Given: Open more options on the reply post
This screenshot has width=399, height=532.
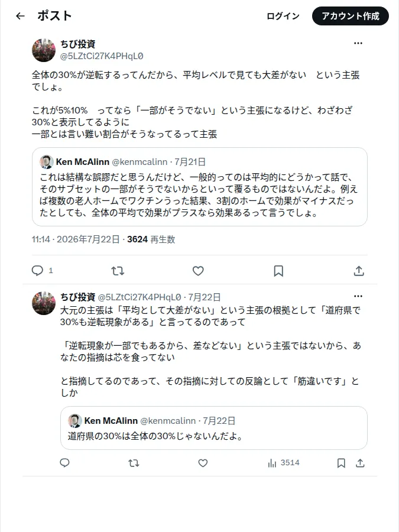Looking at the screenshot, I should (x=358, y=296).
